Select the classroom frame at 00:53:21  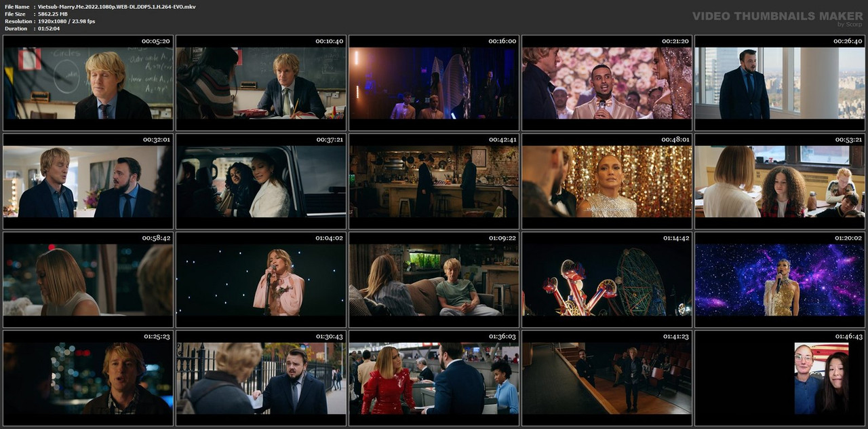point(780,181)
